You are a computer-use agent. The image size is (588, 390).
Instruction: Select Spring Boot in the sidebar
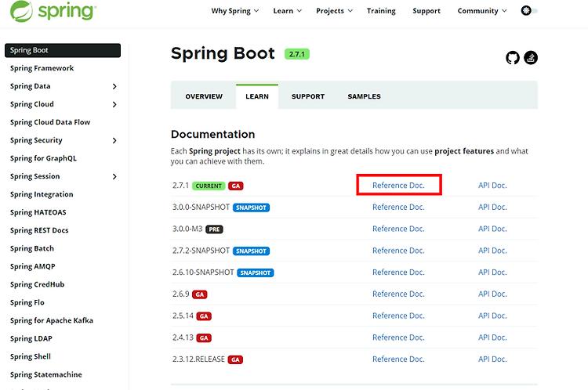(x=63, y=50)
